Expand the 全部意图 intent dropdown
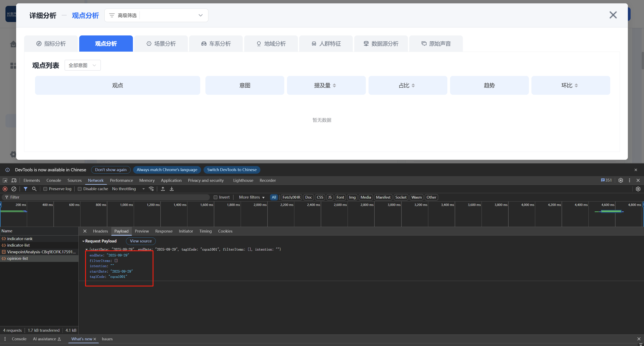The height and width of the screenshot is (346, 644). pos(83,65)
